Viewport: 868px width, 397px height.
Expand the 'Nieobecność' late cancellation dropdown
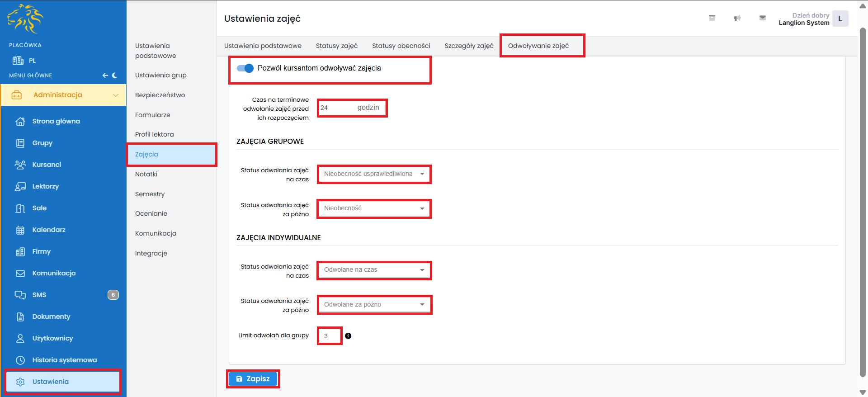click(374, 208)
